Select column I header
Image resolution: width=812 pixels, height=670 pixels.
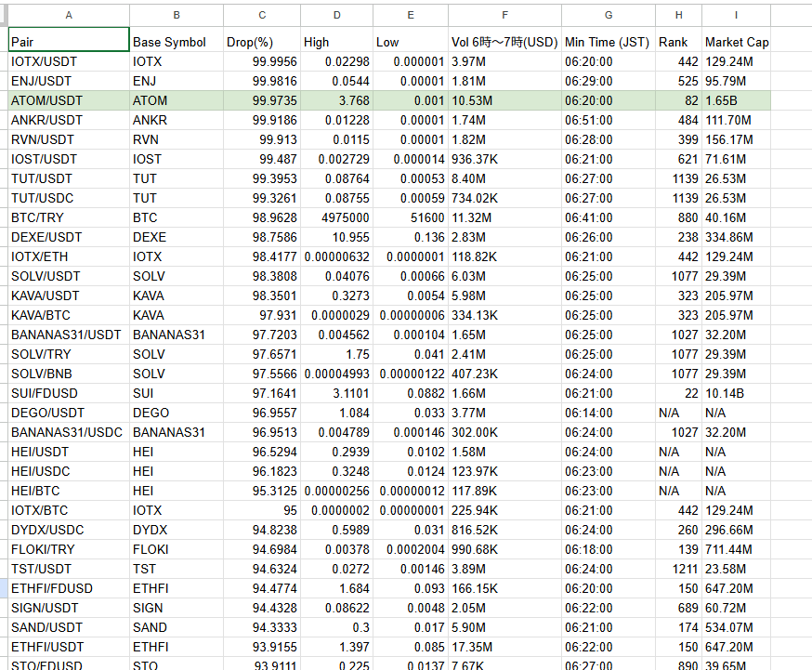pyautogui.click(x=736, y=15)
